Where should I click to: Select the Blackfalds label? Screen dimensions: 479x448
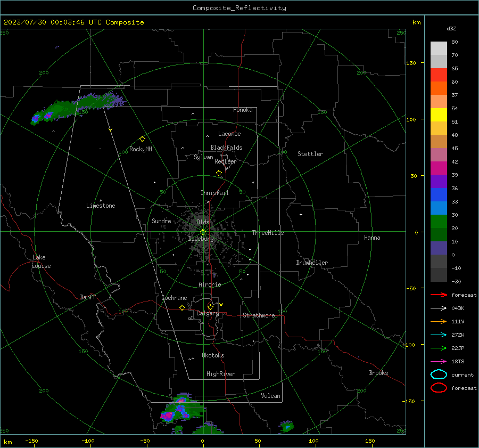point(226,148)
